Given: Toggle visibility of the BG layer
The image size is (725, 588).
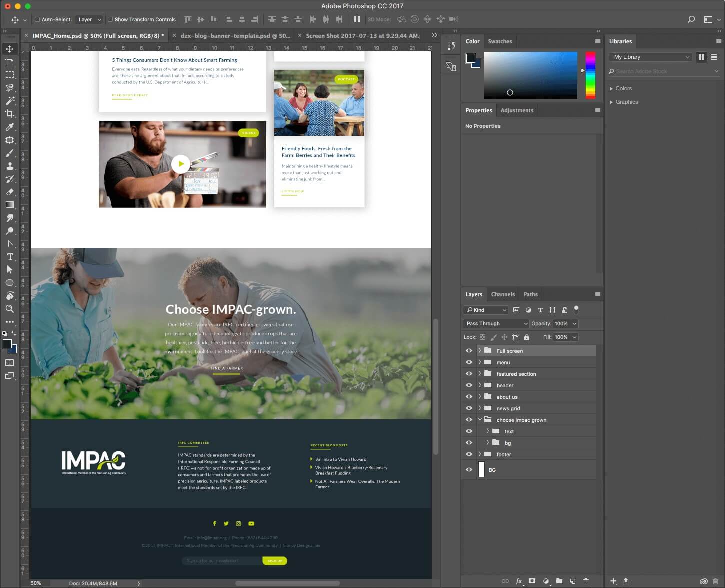Looking at the screenshot, I should point(469,470).
